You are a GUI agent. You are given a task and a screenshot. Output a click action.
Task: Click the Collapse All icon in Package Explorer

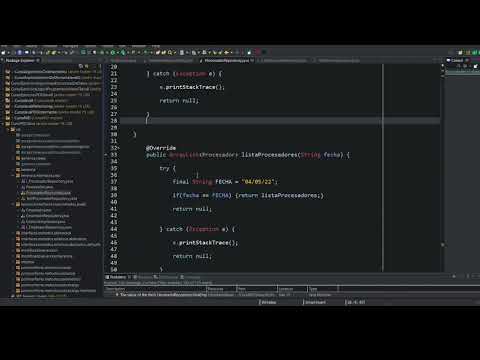tap(81, 66)
